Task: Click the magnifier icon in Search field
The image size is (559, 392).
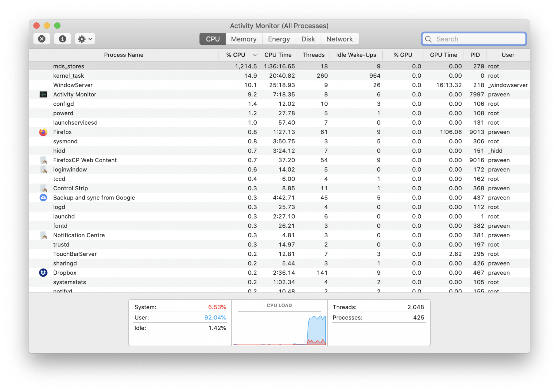Action: pos(428,39)
